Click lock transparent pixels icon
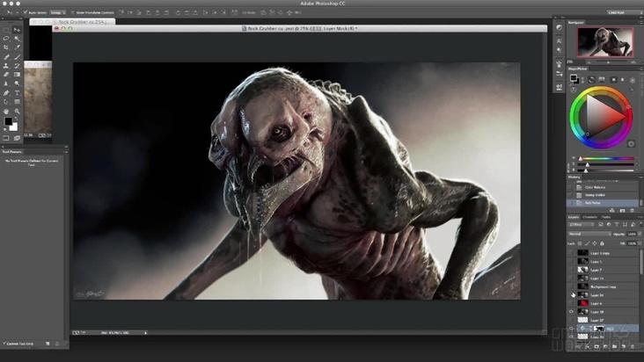Viewport: 644px width, 362px height. [580, 243]
